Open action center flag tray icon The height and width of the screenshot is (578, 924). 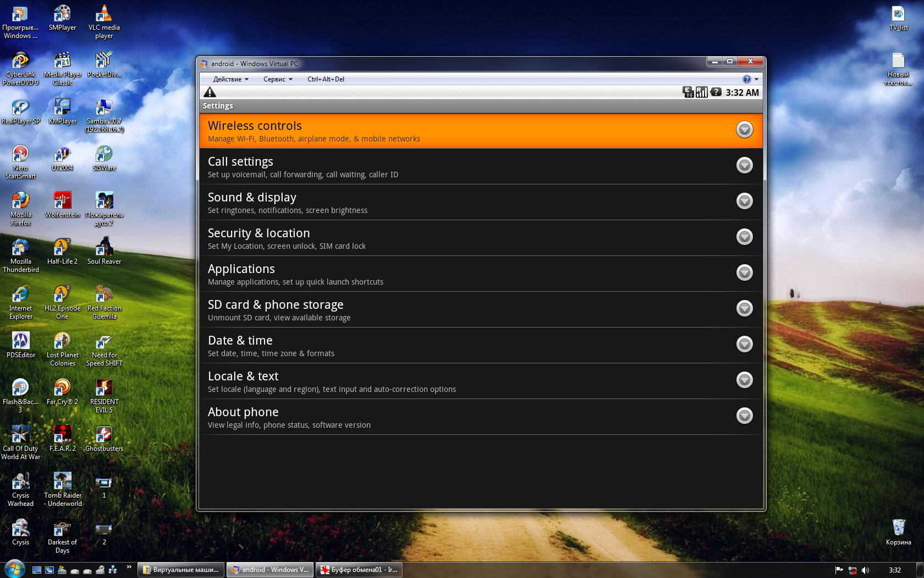click(839, 570)
